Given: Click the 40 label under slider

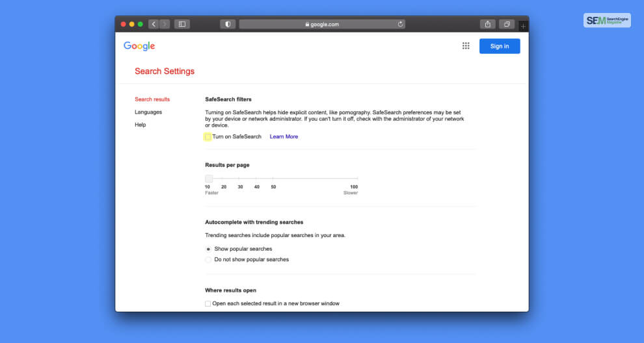Looking at the screenshot, I should [x=257, y=186].
